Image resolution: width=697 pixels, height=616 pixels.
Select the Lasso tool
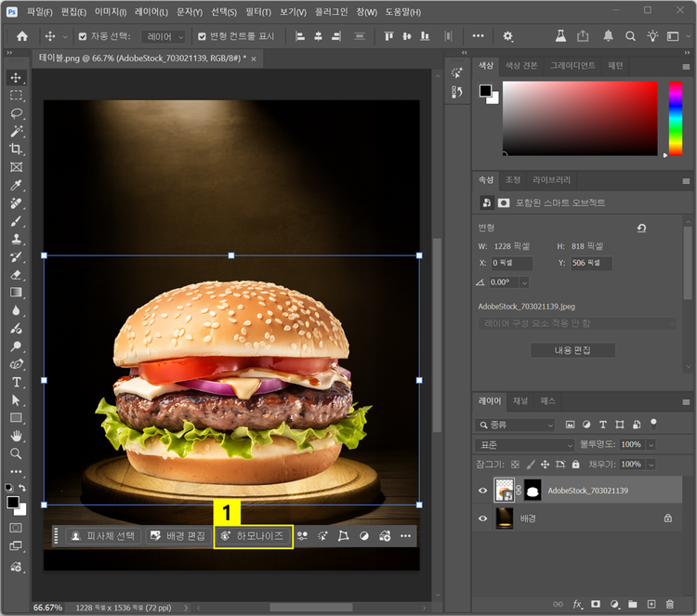pyautogui.click(x=16, y=113)
